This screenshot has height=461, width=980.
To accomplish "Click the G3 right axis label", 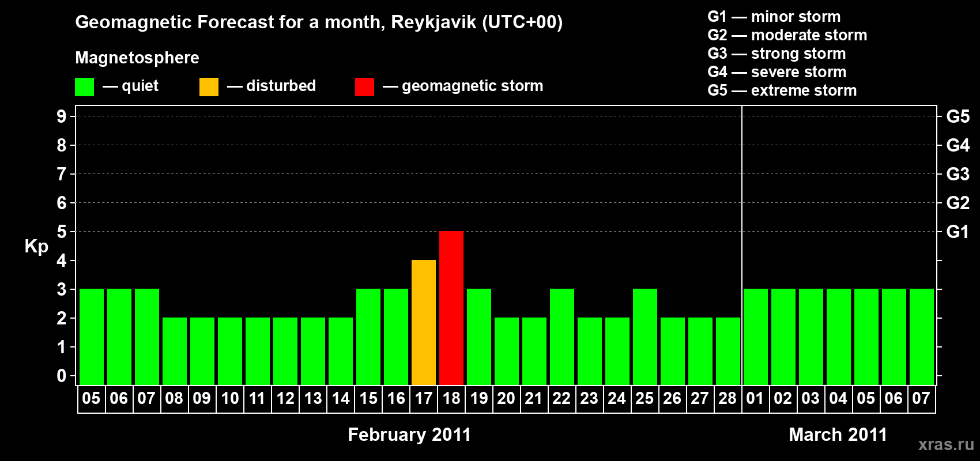I will coord(958,174).
